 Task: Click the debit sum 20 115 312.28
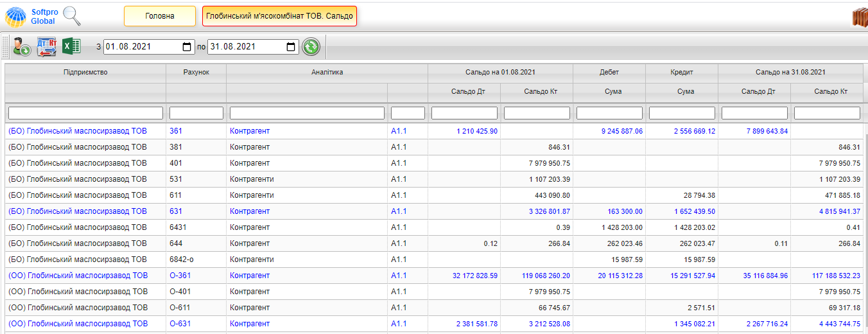point(620,276)
